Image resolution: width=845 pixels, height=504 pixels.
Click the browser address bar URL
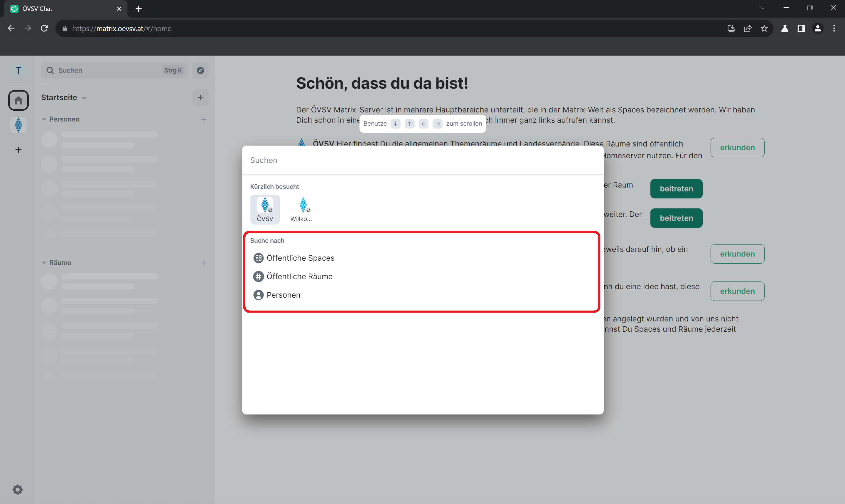122,28
